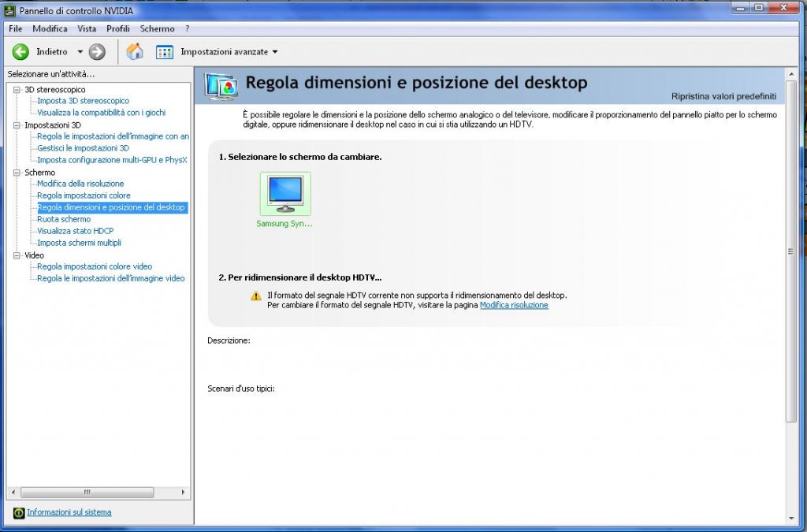This screenshot has height=532, width=807.
Task: Select Regola dimensioni e posizione del desktop
Action: 112,207
